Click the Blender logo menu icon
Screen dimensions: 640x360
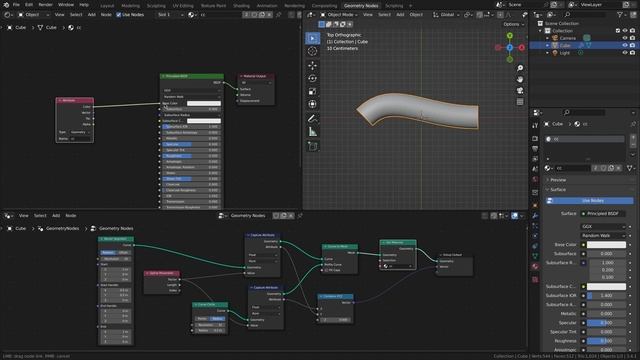(6, 5)
